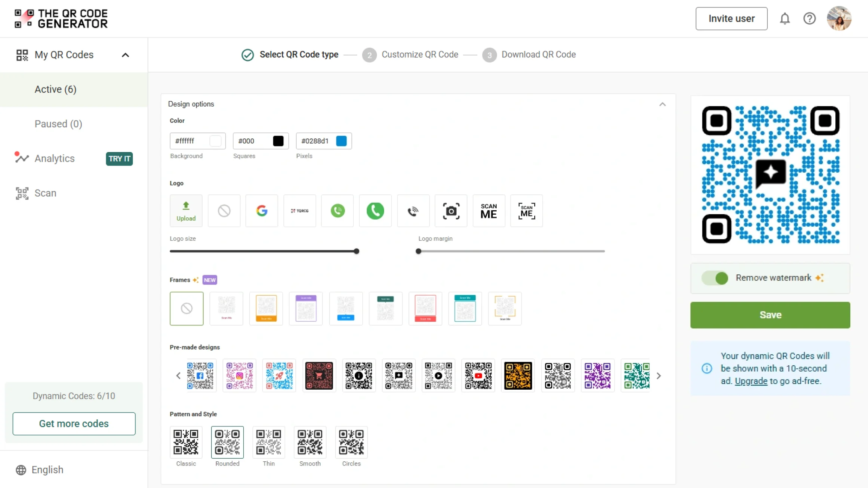Open the help question mark icon

(x=809, y=18)
